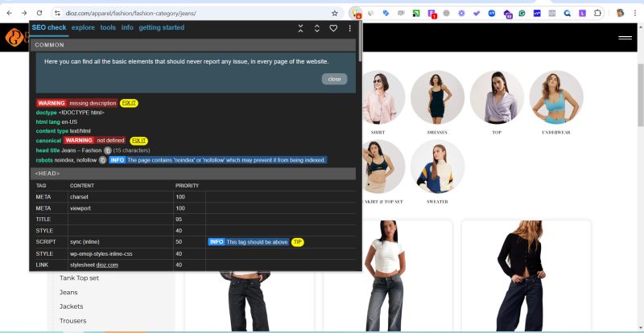The width and height of the screenshot is (644, 333).
Task: Reload the dioz.com jeans page
Action: point(39,13)
